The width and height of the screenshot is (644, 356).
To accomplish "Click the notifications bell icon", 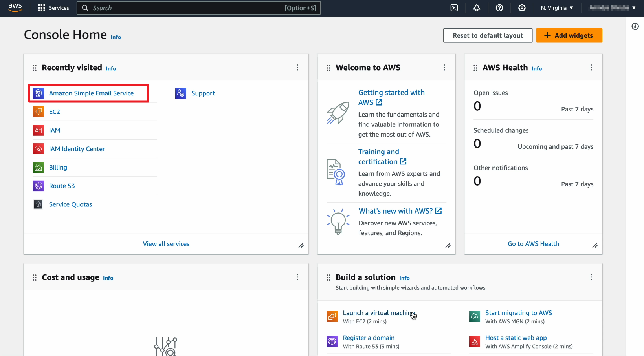I will (x=477, y=8).
